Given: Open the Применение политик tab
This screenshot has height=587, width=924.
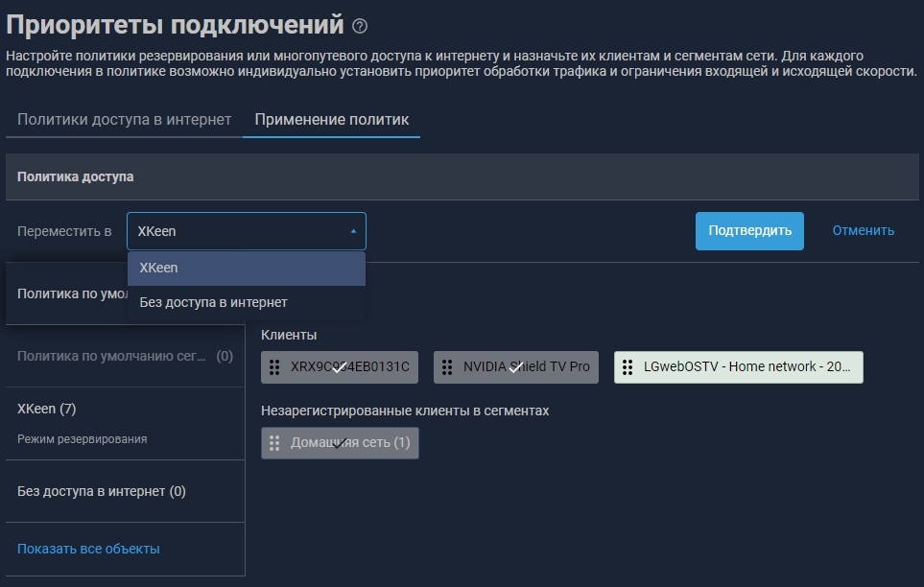Looking at the screenshot, I should click(x=331, y=120).
